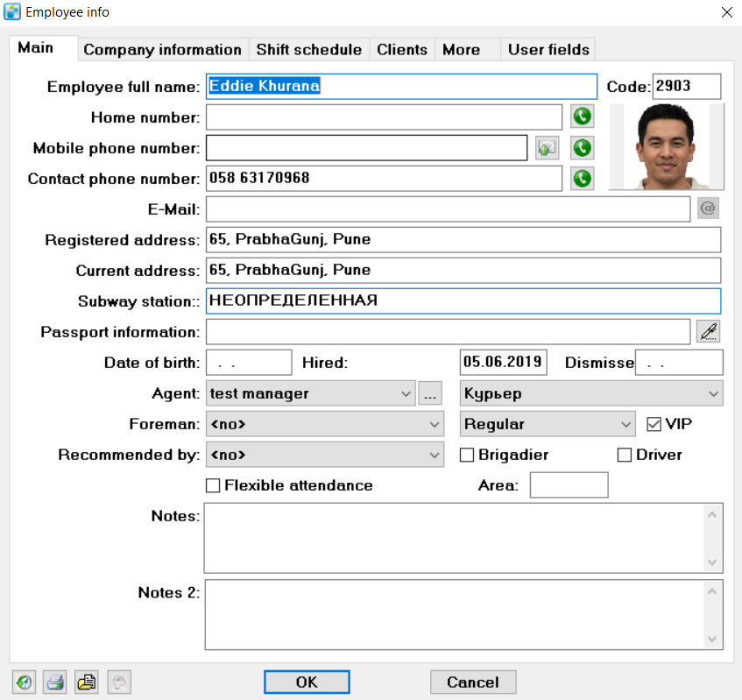Click the call icon beside Mobile phone number

[582, 148]
